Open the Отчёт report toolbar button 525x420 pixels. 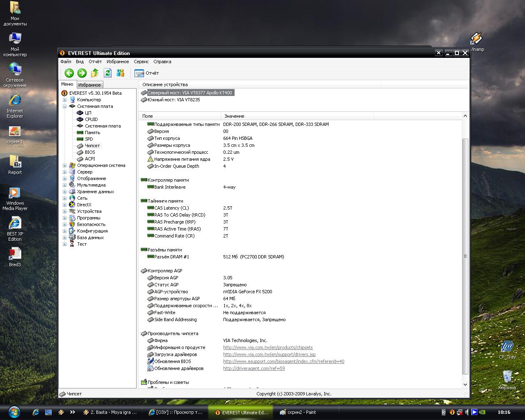pyautogui.click(x=147, y=73)
